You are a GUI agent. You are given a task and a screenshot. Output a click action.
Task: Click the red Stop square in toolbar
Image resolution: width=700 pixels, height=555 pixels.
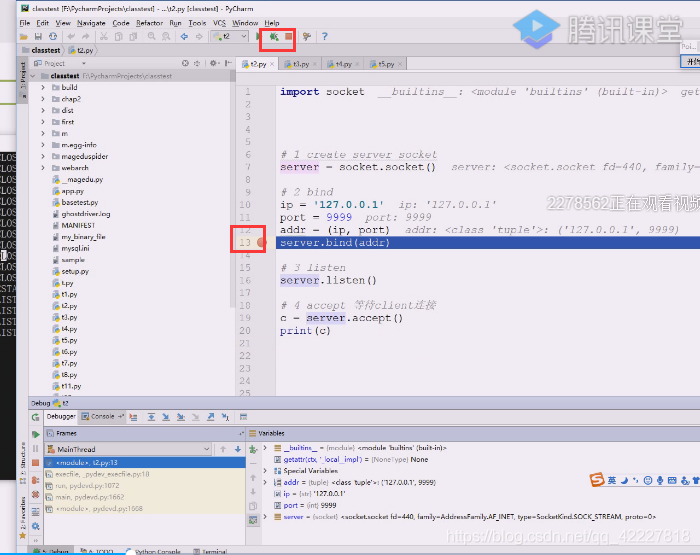click(x=289, y=37)
